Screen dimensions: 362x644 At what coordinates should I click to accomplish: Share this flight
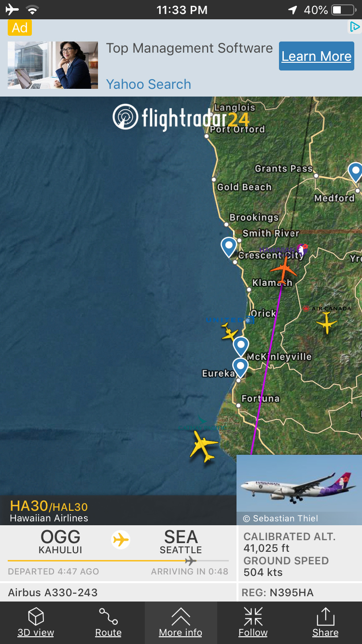(325, 616)
